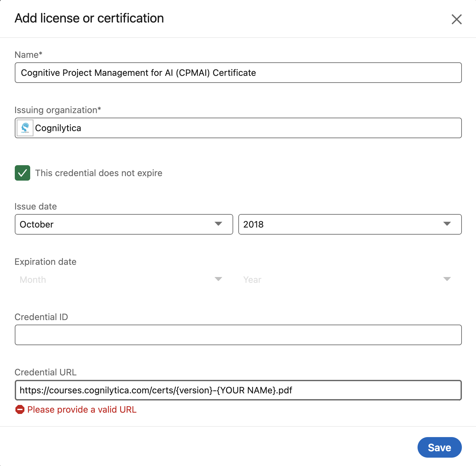476x466 pixels.
Task: Close the Add license or certification dialog
Action: pos(456,19)
